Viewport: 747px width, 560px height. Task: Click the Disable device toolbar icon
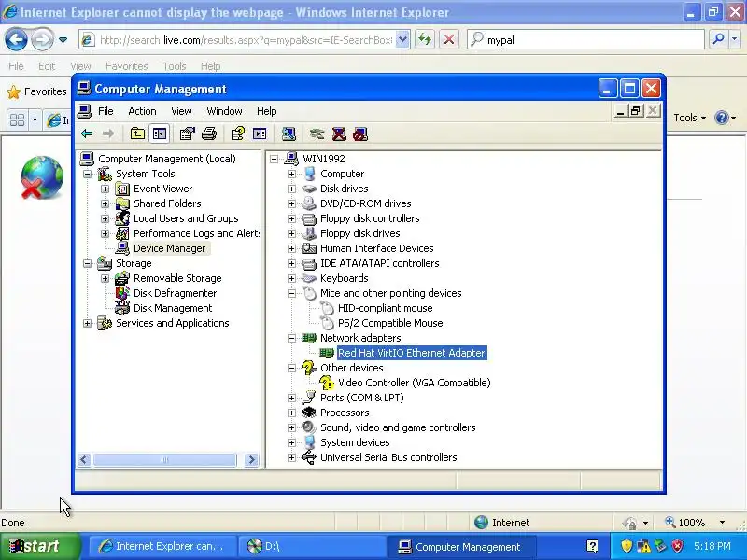click(x=360, y=133)
